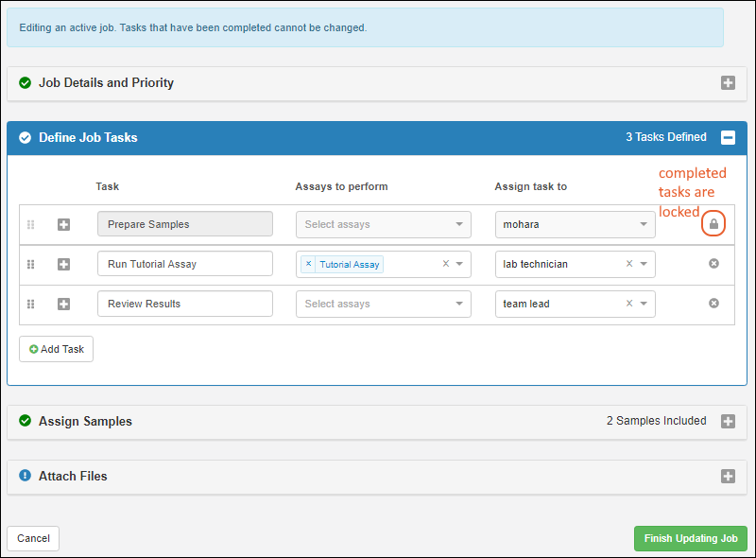Remove the Run Tutorial Assay task

(x=713, y=264)
